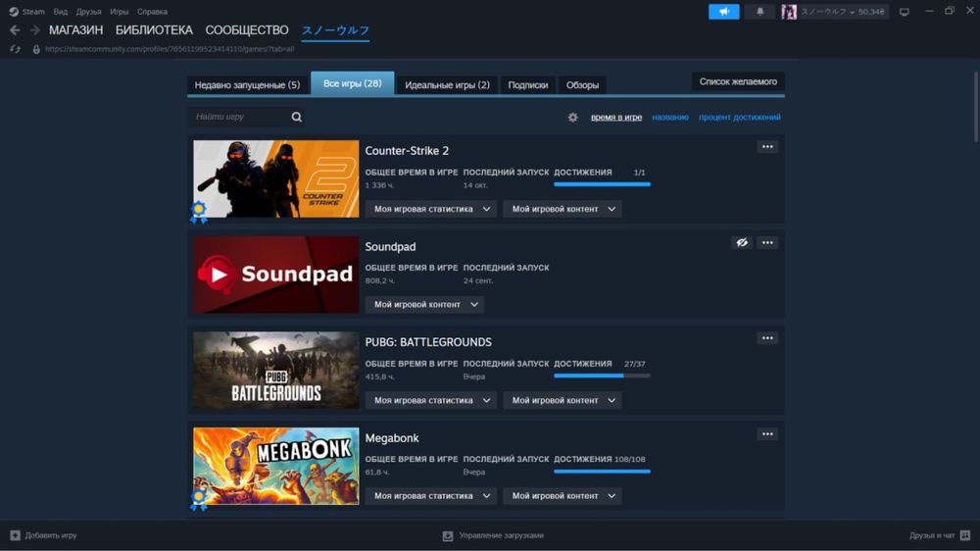Sort by 'процент достижений'

coord(739,117)
